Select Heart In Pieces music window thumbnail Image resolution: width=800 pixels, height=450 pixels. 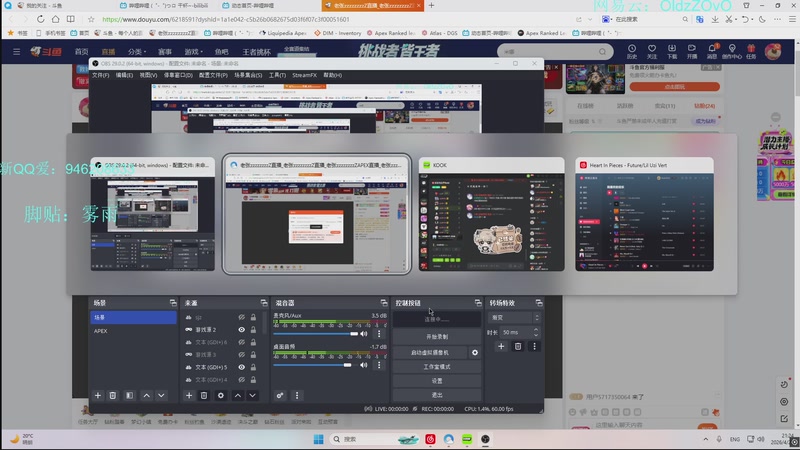pyautogui.click(x=644, y=214)
